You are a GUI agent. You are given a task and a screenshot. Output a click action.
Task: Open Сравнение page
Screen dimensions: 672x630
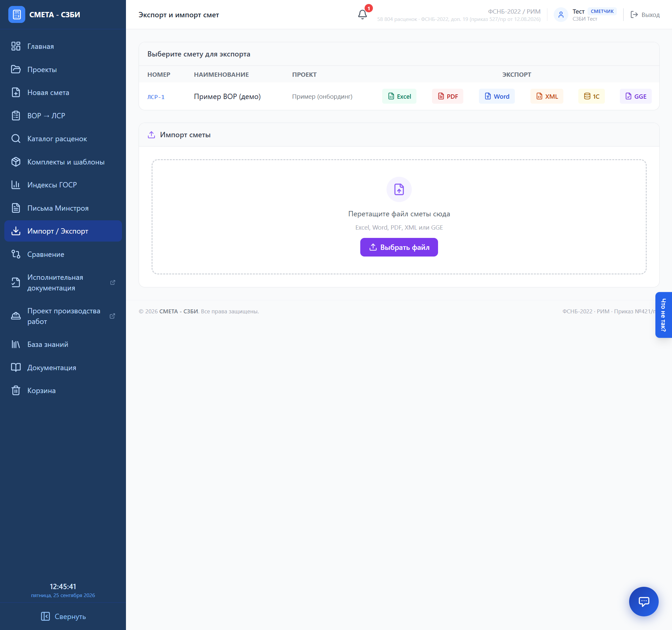63,254
